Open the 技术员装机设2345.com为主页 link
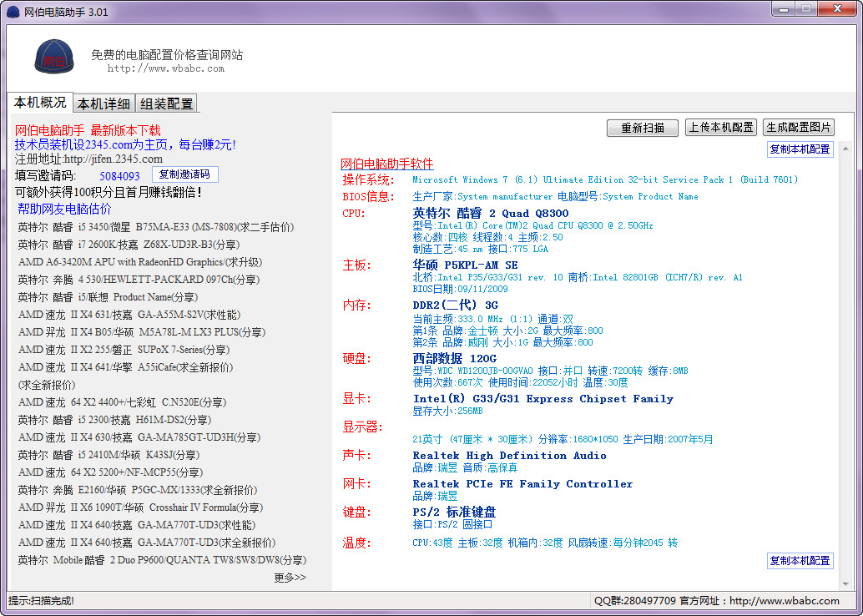This screenshot has width=863, height=616. point(125,144)
